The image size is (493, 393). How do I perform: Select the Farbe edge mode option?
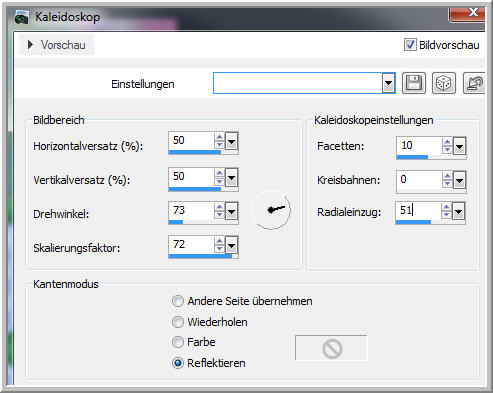(x=178, y=342)
